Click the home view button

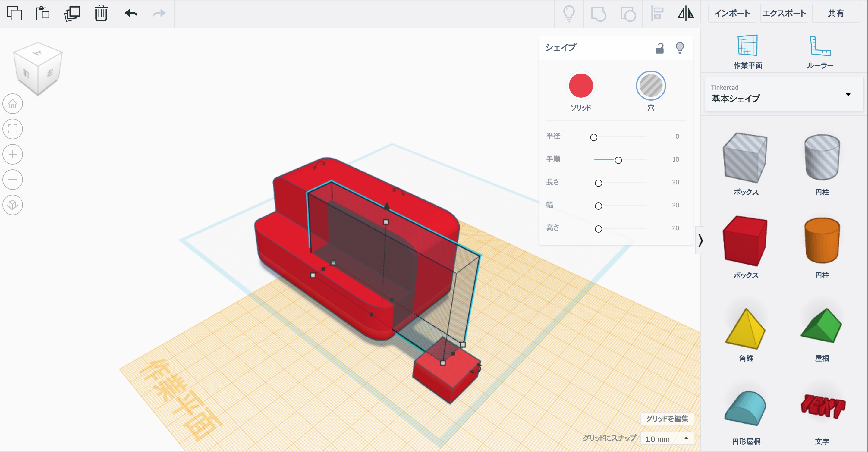point(13,104)
